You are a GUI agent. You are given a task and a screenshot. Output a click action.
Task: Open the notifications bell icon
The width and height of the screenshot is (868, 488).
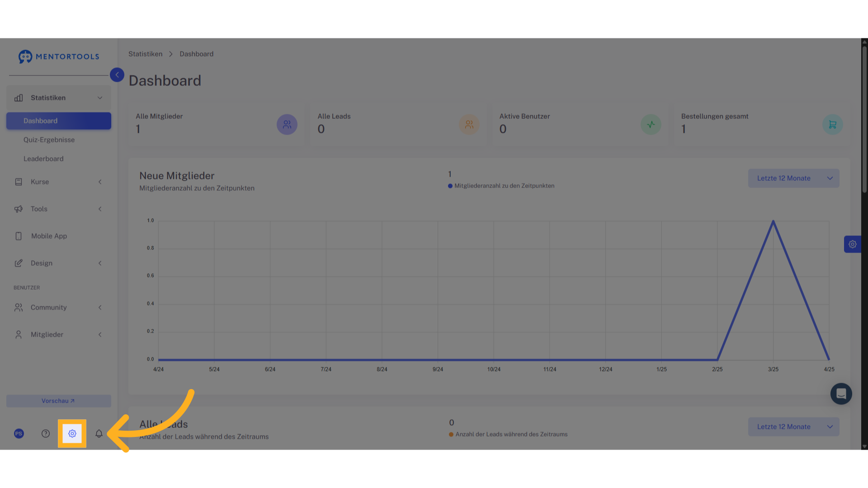[99, 434]
